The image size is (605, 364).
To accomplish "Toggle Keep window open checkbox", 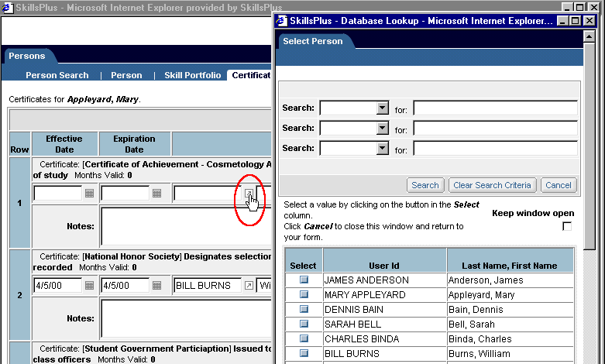I will (x=567, y=226).
